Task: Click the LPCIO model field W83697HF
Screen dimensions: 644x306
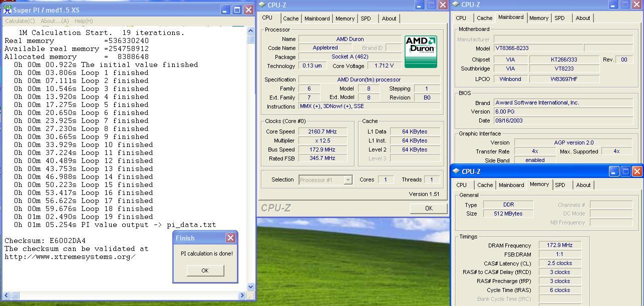Action: tap(564, 78)
